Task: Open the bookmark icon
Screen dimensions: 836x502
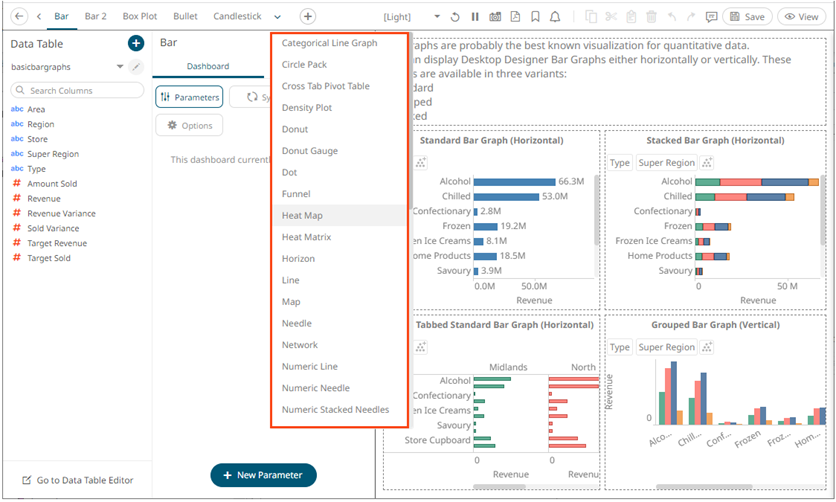Action: click(535, 17)
